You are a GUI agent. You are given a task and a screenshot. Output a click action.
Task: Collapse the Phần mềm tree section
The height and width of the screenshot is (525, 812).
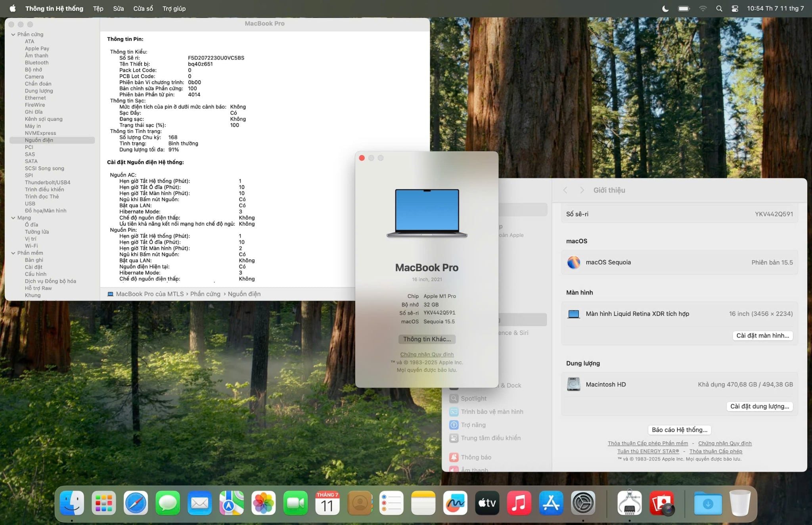[x=13, y=253]
